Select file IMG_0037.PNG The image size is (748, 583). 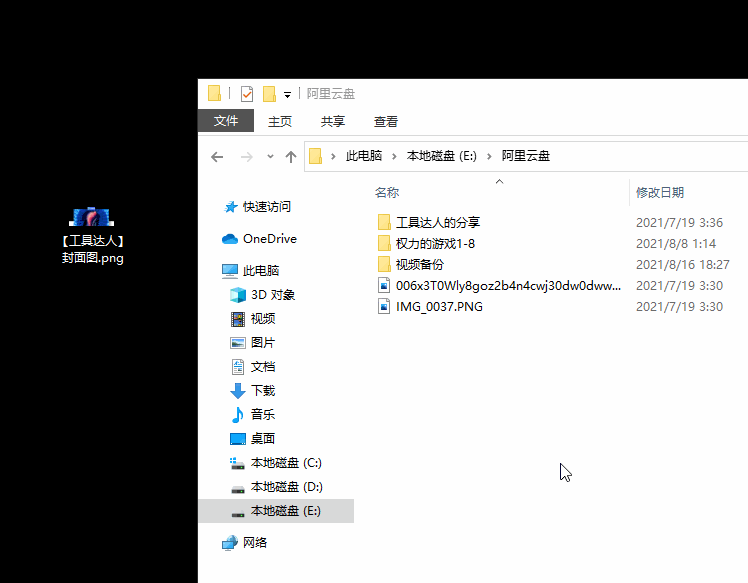[439, 306]
